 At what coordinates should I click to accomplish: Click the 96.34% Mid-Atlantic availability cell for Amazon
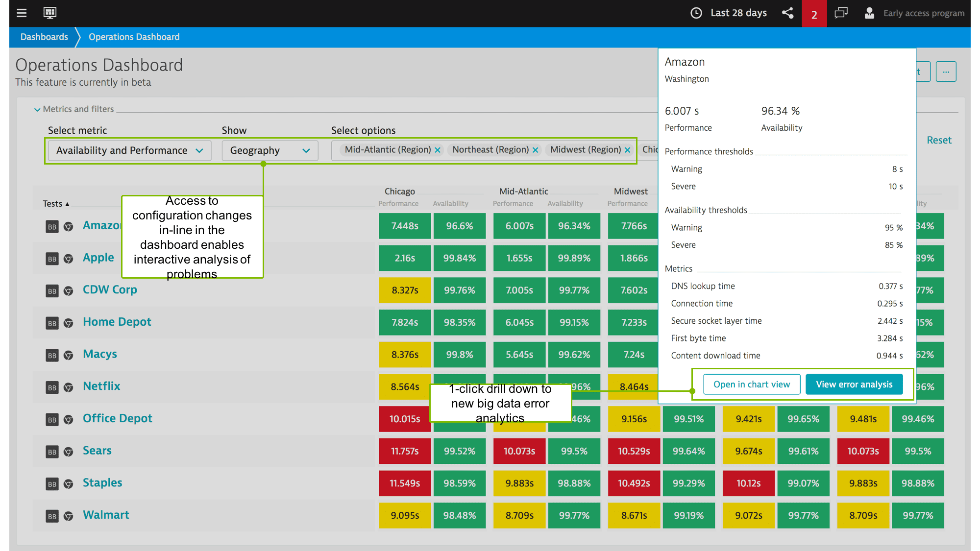tap(574, 226)
